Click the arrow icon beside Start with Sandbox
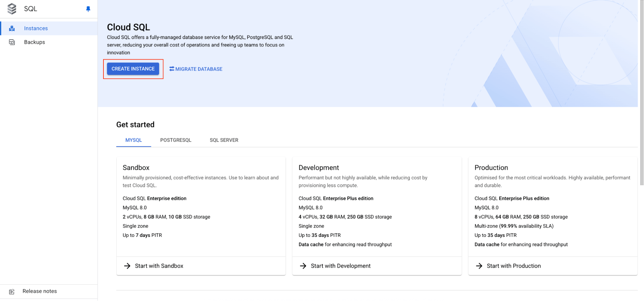This screenshot has height=301, width=644. click(x=127, y=266)
